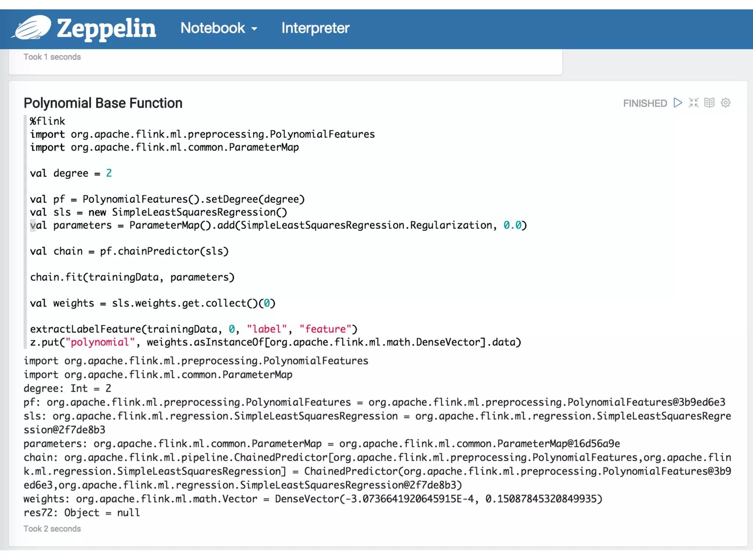Image resolution: width=753 pixels, height=560 pixels.
Task: Click the 'res72: Object = null' output
Action: pyautogui.click(x=82, y=513)
